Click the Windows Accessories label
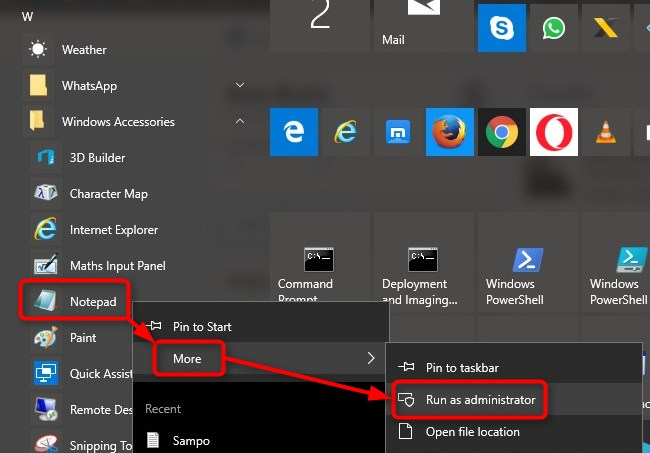 (118, 122)
